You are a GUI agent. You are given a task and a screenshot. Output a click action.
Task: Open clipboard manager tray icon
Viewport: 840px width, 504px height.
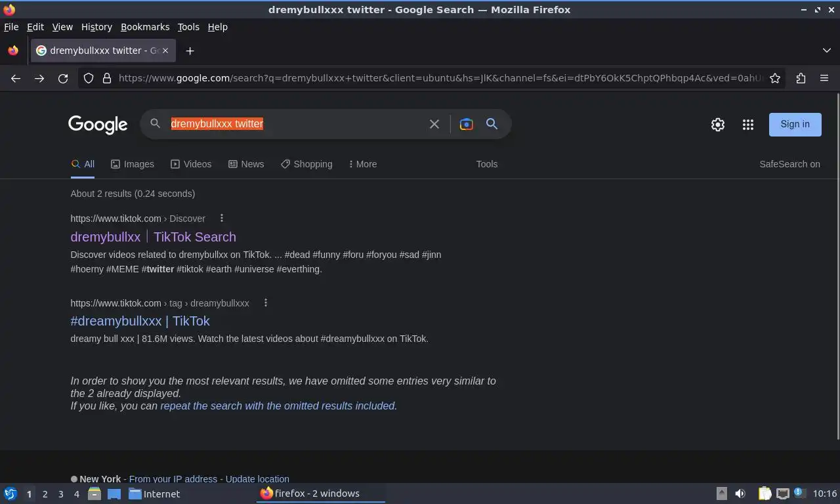pos(765,493)
